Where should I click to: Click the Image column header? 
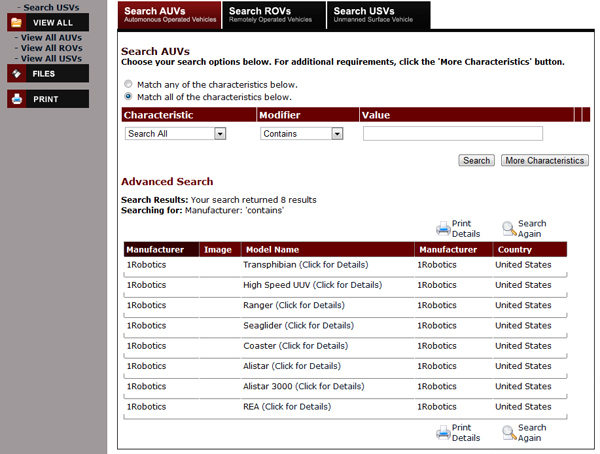click(x=220, y=249)
